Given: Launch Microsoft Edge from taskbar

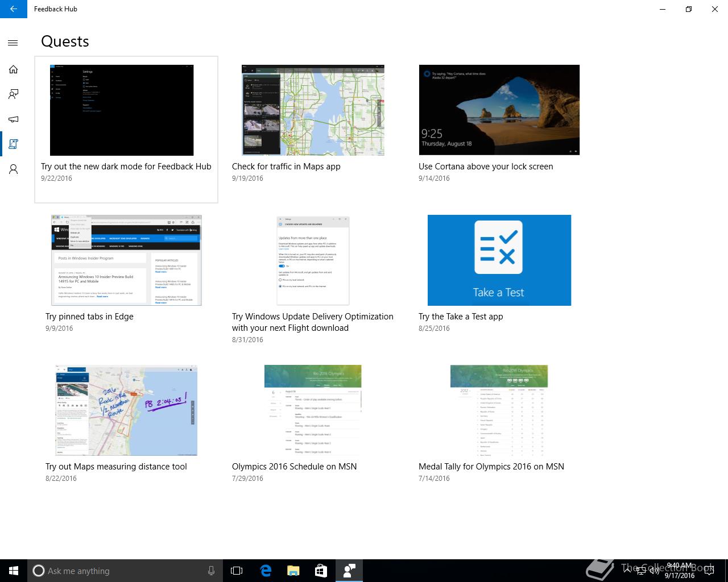Looking at the screenshot, I should 265,571.
